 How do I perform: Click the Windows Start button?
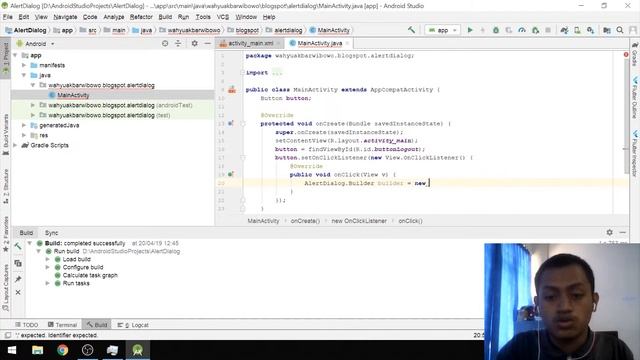(x=12, y=350)
